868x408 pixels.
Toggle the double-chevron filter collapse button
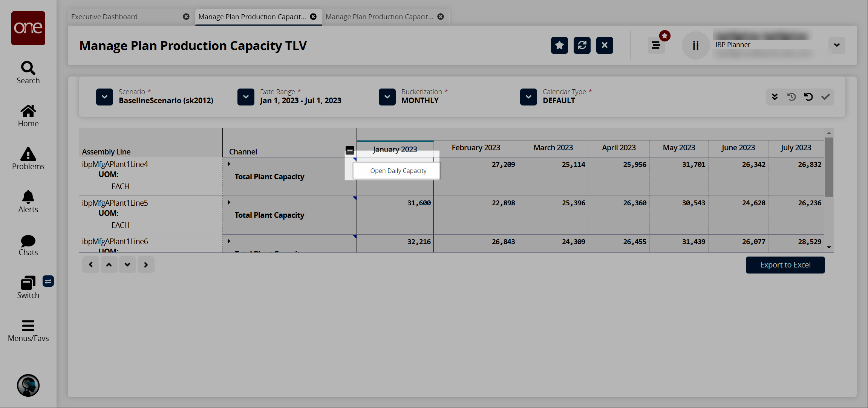(x=775, y=97)
